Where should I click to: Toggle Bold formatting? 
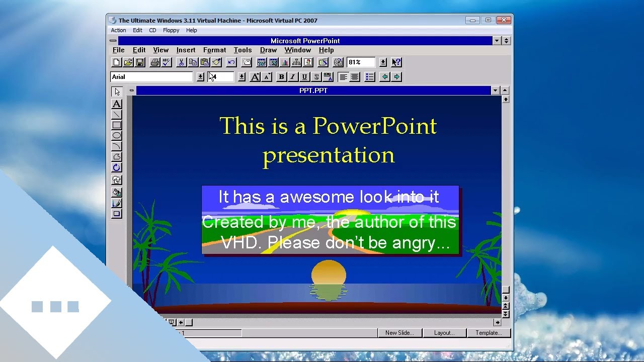click(x=282, y=77)
